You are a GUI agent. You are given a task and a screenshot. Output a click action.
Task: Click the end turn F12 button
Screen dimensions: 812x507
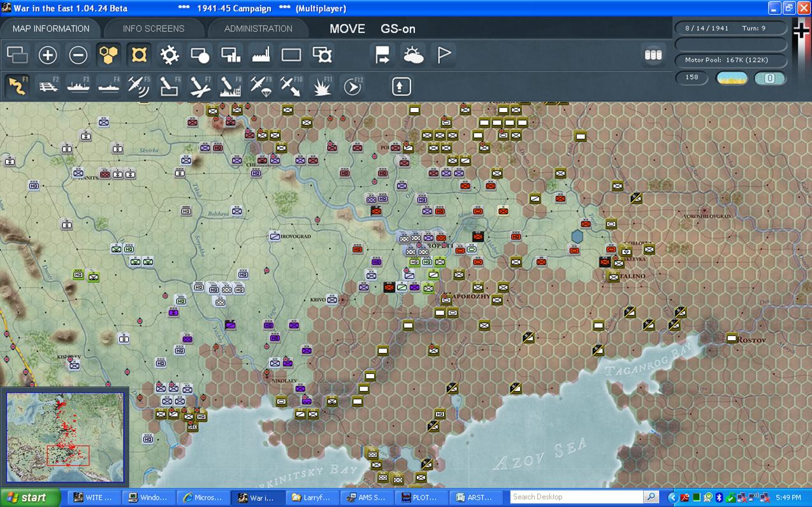[352, 86]
